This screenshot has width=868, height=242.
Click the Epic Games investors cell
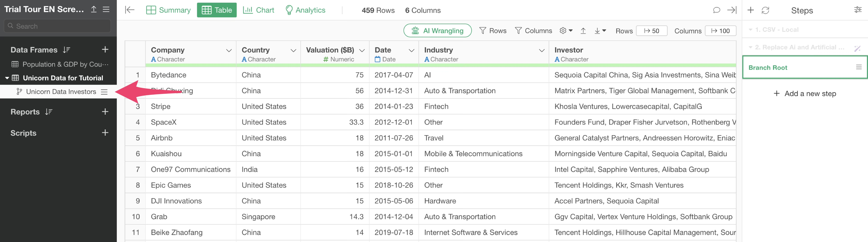coord(642,185)
